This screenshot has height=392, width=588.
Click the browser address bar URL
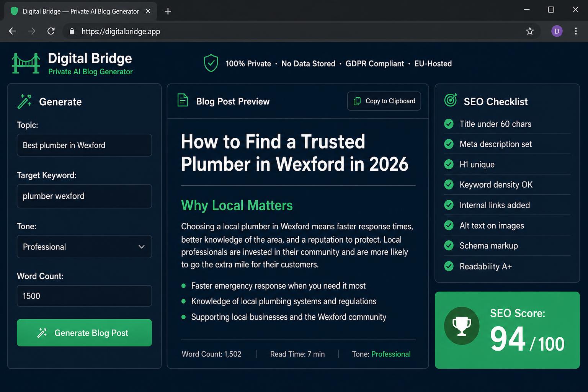pos(121,31)
